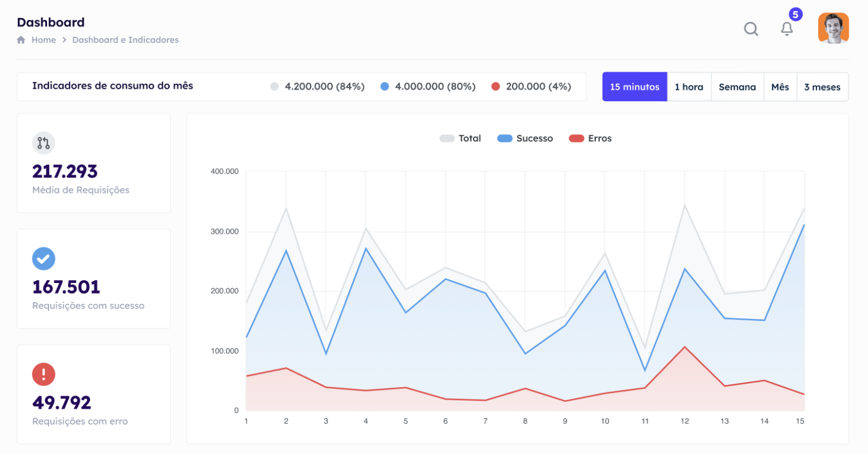Toggle the Sucesso series legend
Viewport: 868px width, 454px height.
[x=525, y=138]
